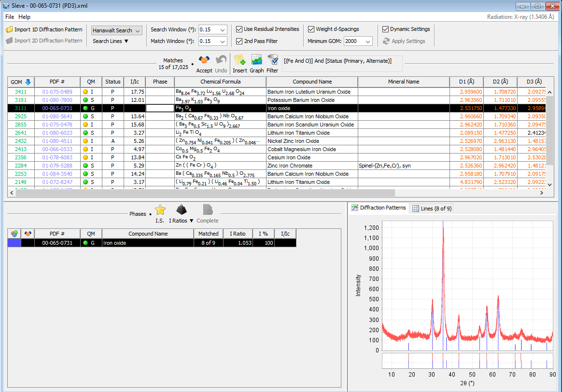Click the Import 1D Diffraction Pattern icon

[9, 29]
